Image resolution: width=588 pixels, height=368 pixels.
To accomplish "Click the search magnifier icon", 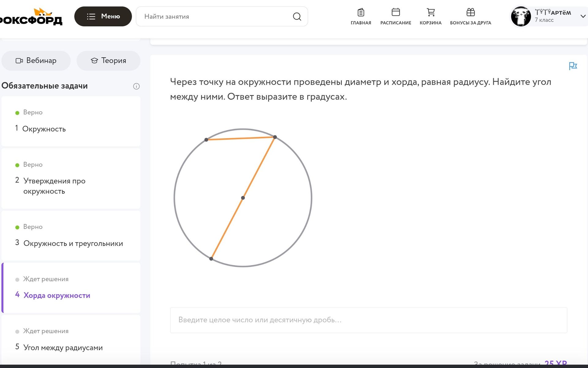I will coord(297,17).
